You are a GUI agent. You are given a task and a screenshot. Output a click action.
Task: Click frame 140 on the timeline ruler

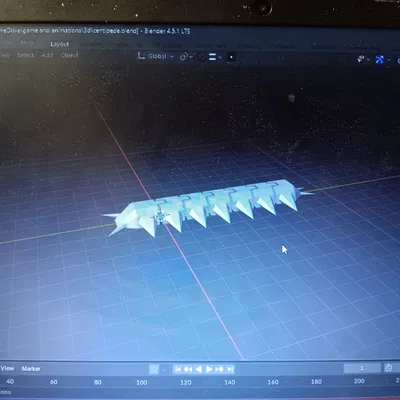(230, 382)
